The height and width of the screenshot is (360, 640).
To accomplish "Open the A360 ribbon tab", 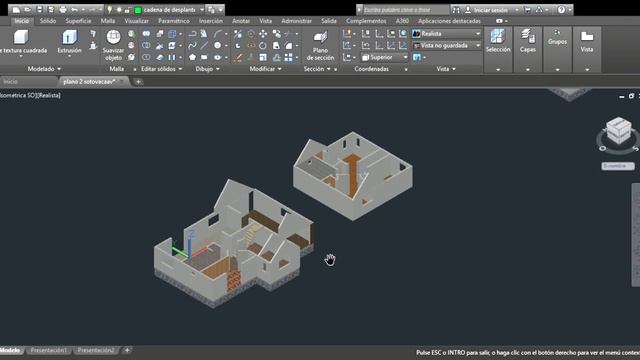I will (402, 21).
